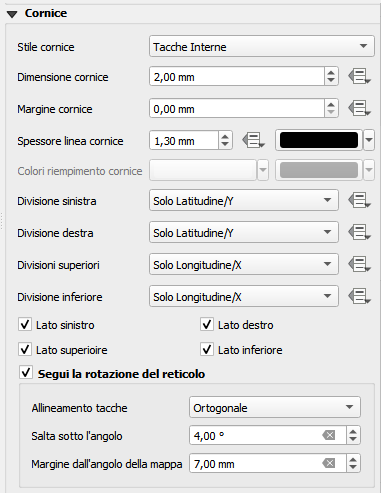Open the frame line color dropdown arrow
The width and height of the screenshot is (381, 493).
tap(369, 140)
